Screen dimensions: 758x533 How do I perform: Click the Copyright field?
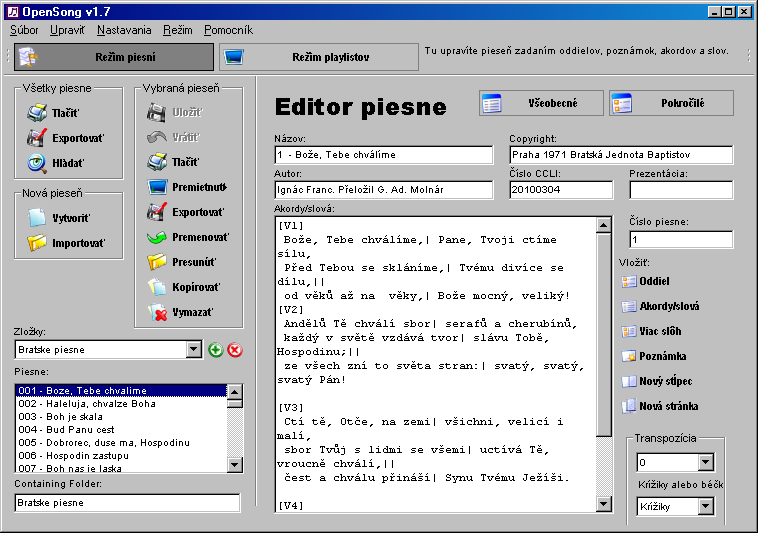pyautogui.click(x=621, y=155)
